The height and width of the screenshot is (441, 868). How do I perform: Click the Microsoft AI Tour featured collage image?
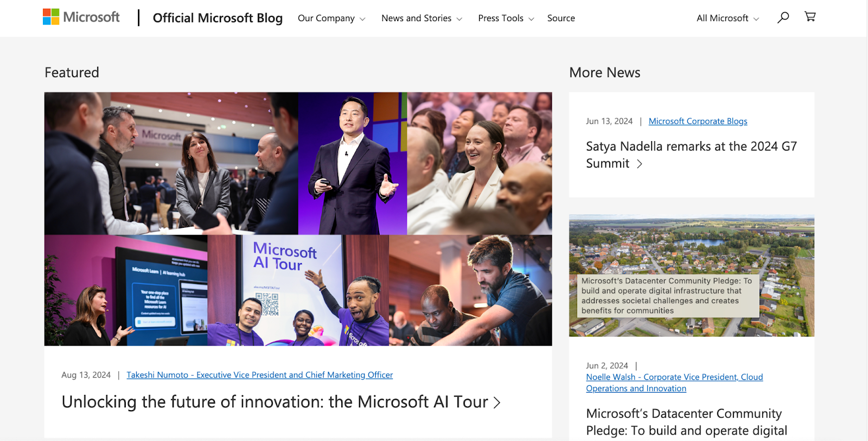click(298, 219)
